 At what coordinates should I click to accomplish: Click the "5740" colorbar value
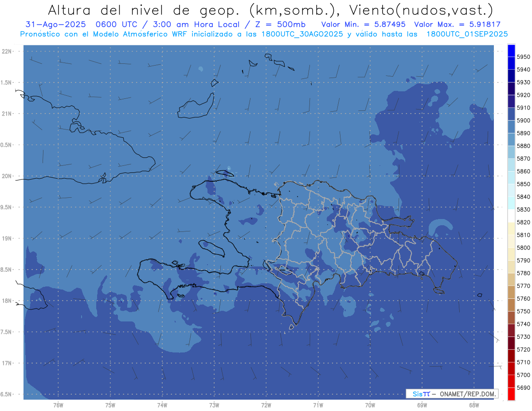(x=524, y=324)
